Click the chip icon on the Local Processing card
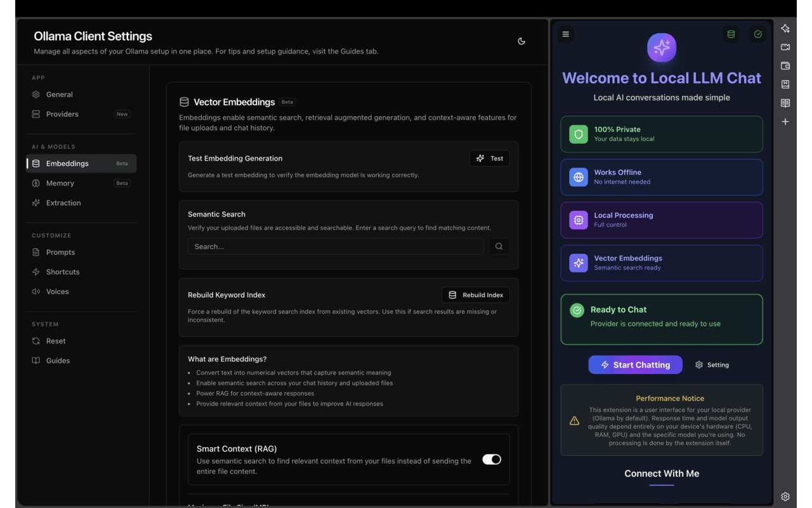The width and height of the screenshot is (812, 508). (579, 220)
